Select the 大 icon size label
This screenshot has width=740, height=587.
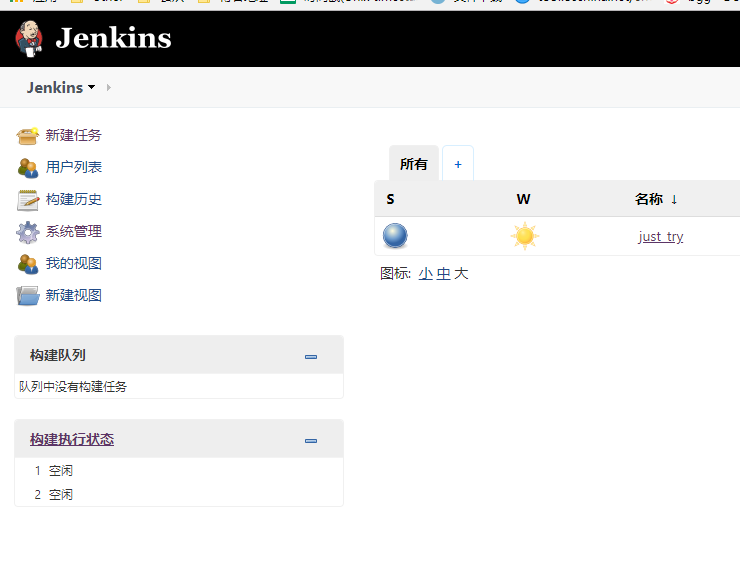point(461,274)
